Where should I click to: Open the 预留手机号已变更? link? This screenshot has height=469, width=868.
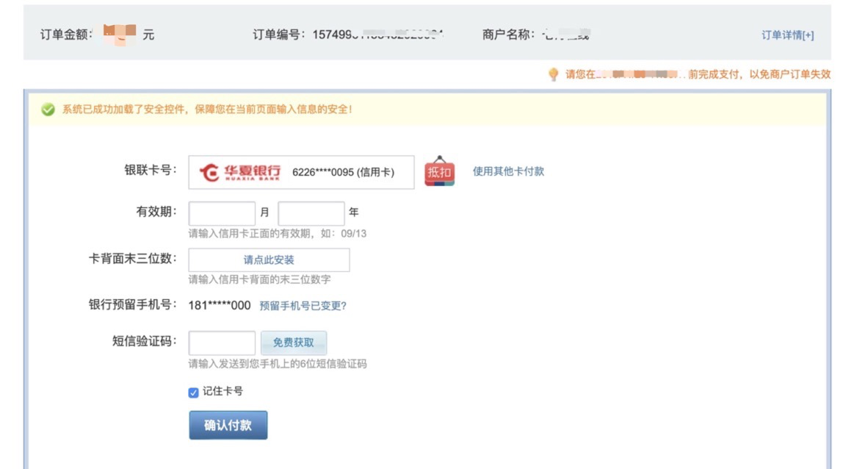(303, 306)
